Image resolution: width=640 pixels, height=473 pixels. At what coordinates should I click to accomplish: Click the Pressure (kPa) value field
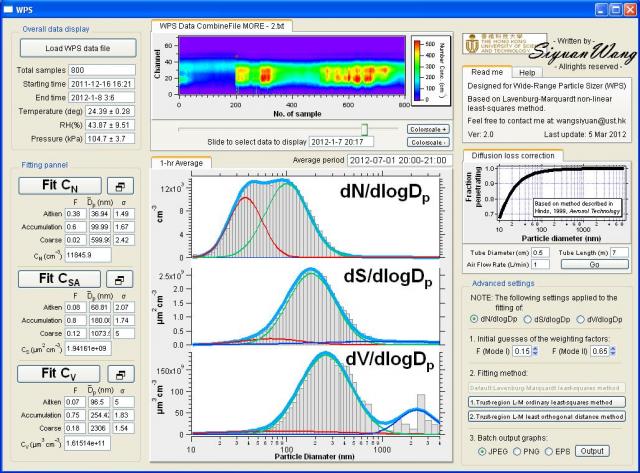click(110, 139)
